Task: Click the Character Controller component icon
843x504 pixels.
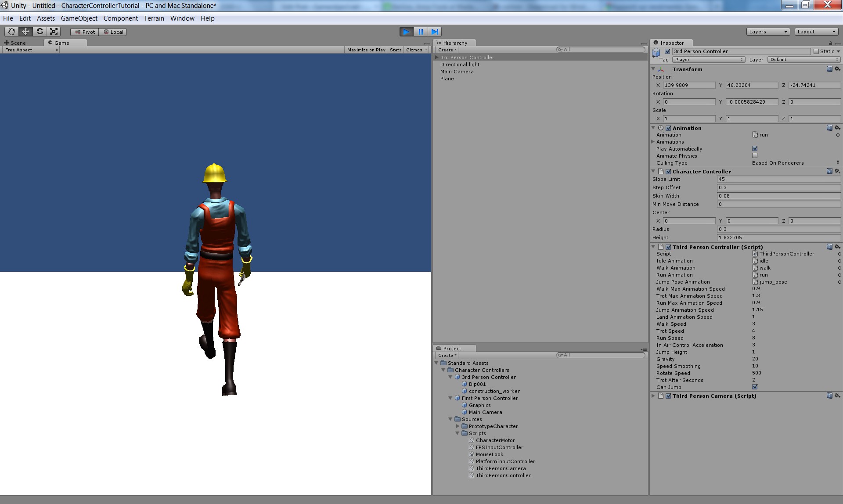Action: click(x=661, y=172)
